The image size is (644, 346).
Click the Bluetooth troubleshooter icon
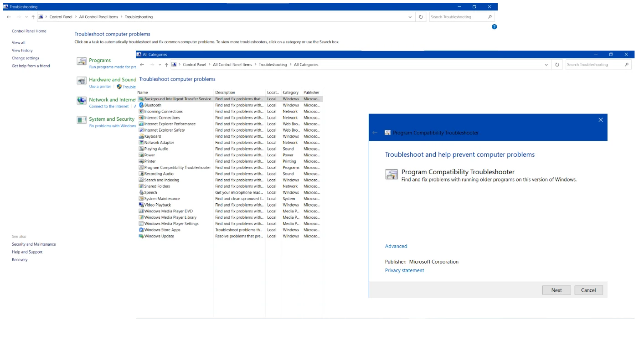click(141, 105)
